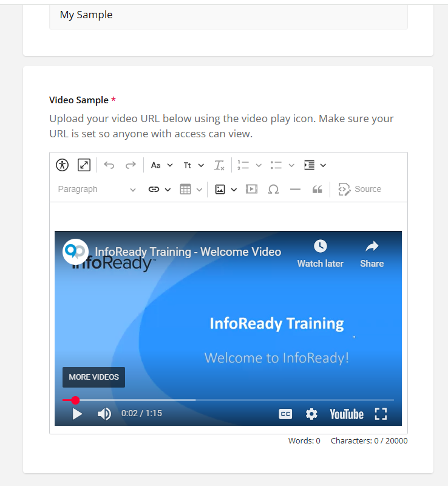Undo the last edit

pos(109,165)
